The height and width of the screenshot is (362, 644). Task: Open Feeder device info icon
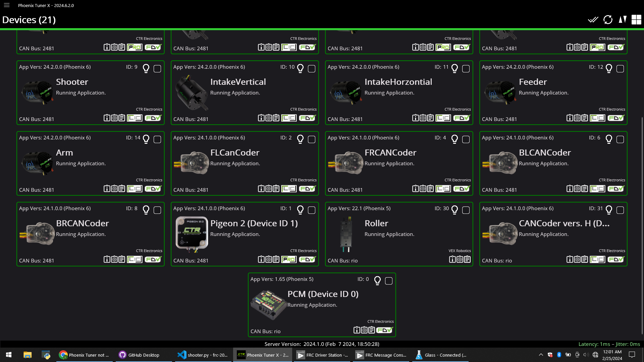(x=570, y=118)
